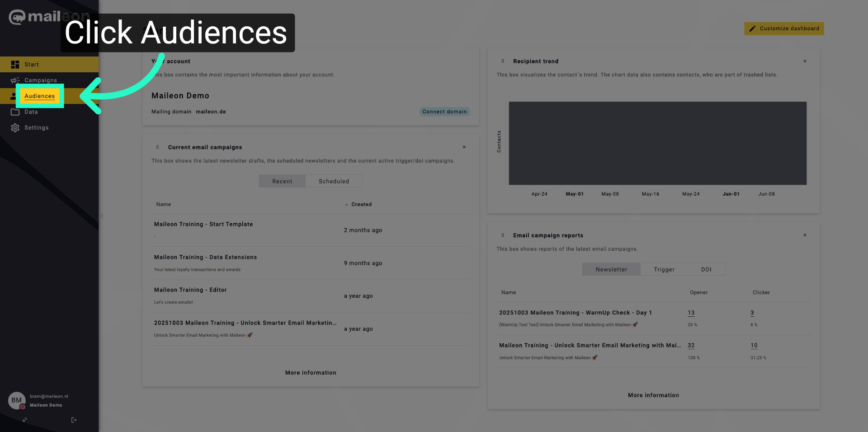Switch to the Scheduled tab
The width and height of the screenshot is (868, 432).
pyautogui.click(x=334, y=181)
